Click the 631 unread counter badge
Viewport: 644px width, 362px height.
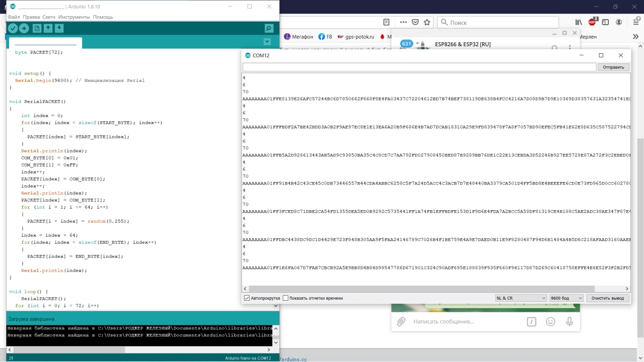coord(407,44)
